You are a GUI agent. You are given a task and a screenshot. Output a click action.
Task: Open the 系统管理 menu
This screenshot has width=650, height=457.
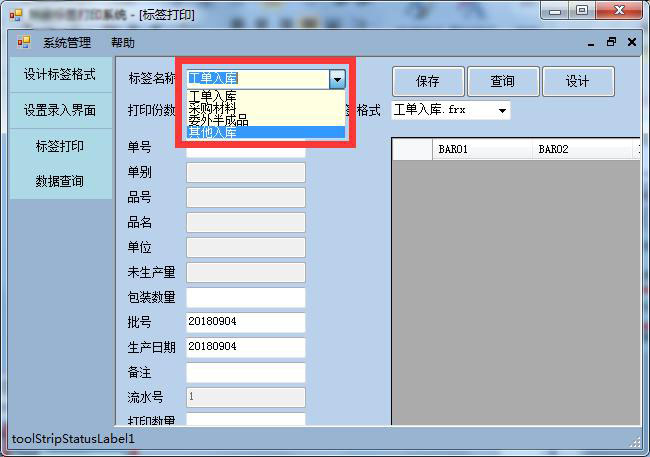(67, 43)
